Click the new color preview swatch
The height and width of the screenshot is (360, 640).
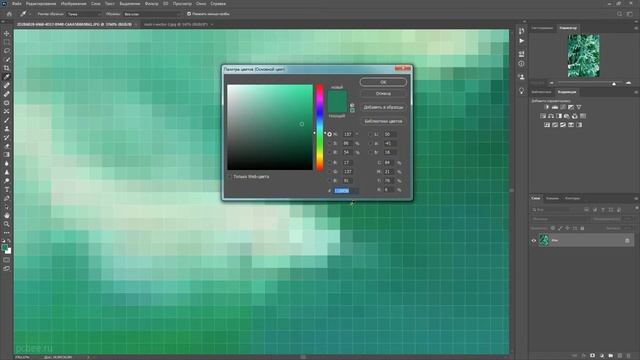[337, 96]
